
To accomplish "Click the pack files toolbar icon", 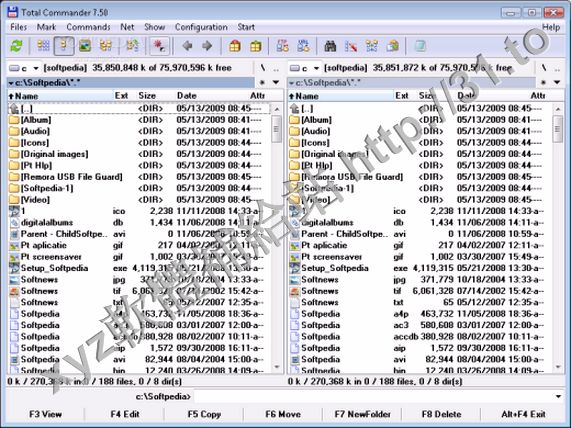I will point(235,46).
